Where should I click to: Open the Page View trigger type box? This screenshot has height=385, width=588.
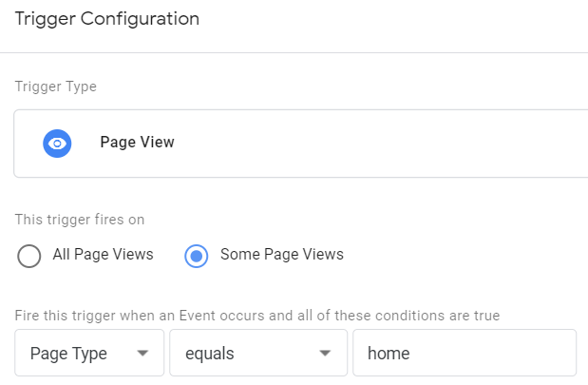[301, 144]
